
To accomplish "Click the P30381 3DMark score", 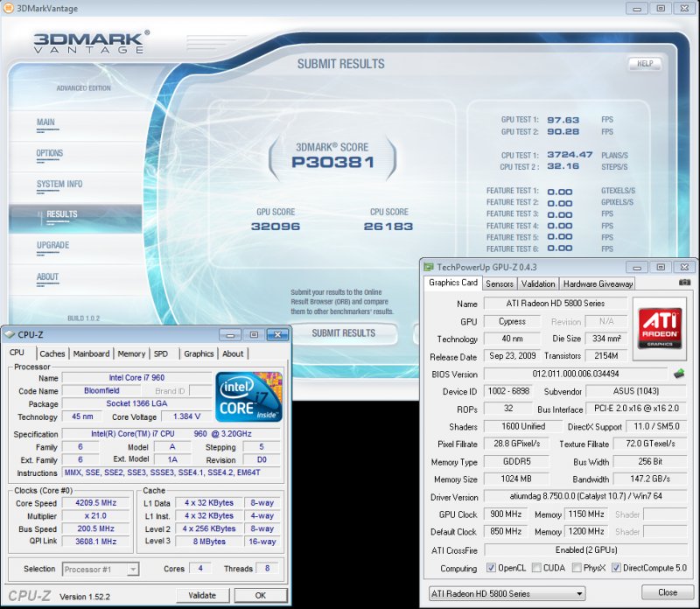I will [x=332, y=162].
